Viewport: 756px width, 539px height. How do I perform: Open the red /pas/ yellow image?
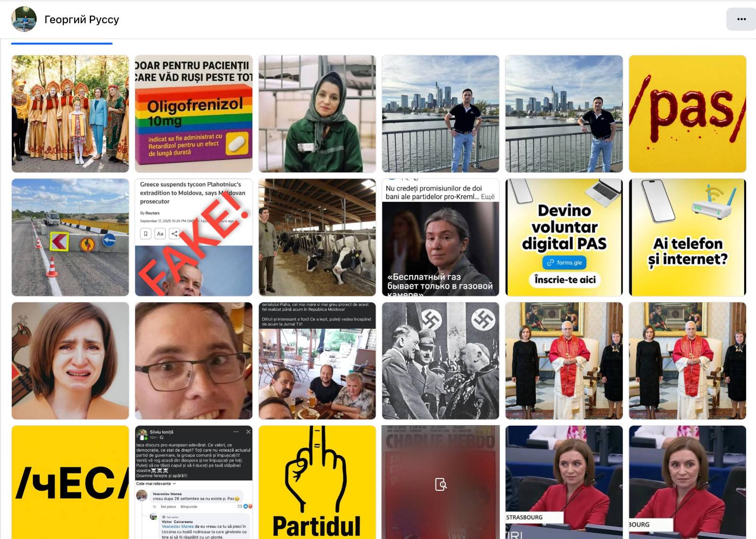(x=687, y=114)
